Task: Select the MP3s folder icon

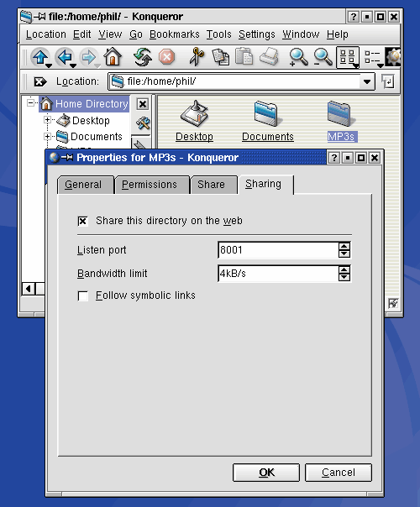Action: 341,114
